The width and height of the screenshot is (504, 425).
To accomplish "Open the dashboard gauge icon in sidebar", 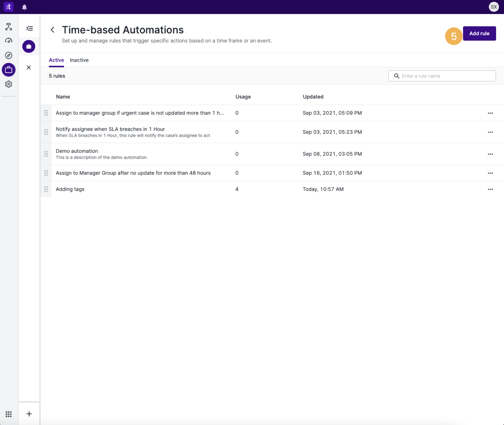I will click(9, 41).
